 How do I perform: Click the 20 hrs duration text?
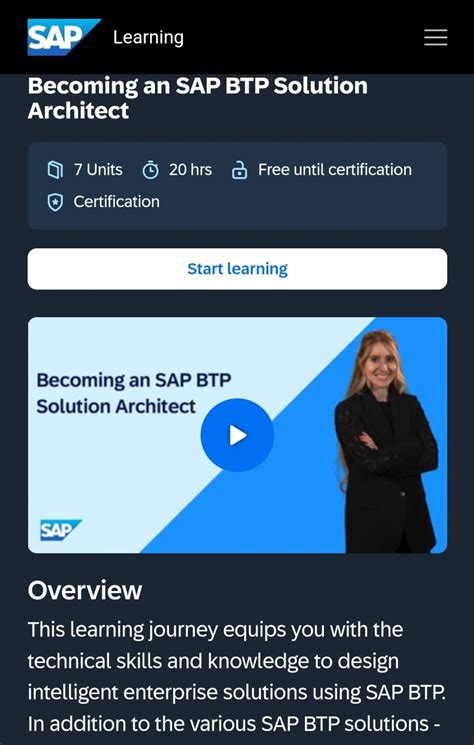coord(190,170)
